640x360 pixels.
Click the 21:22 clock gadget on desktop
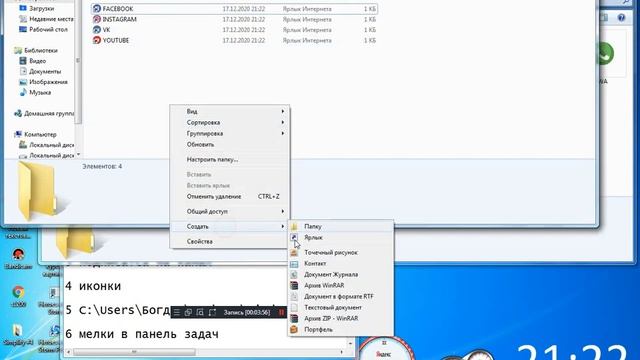[573, 353]
